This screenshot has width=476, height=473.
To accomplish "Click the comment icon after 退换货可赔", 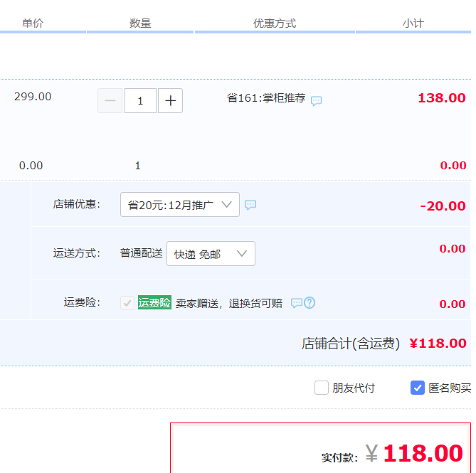I will click(x=297, y=303).
